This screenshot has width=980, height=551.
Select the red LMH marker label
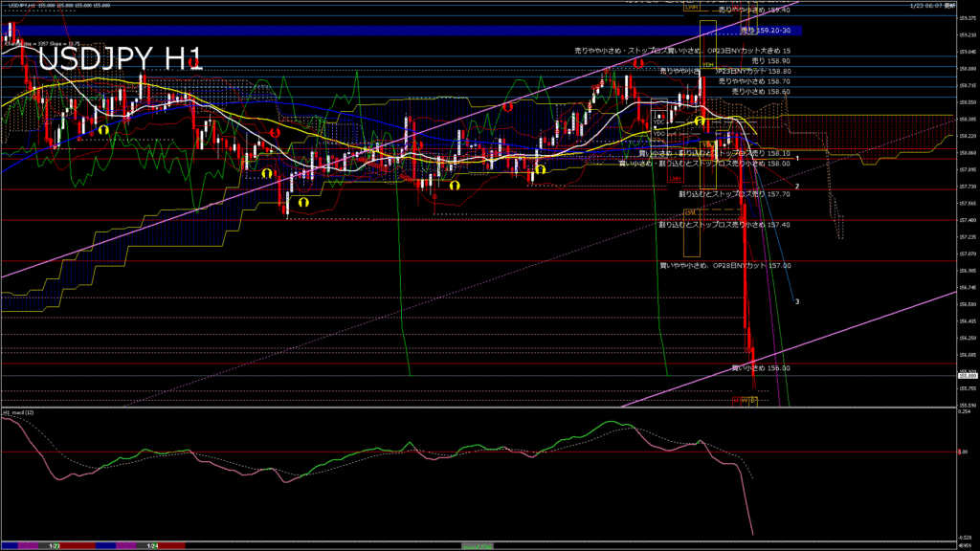coord(675,179)
